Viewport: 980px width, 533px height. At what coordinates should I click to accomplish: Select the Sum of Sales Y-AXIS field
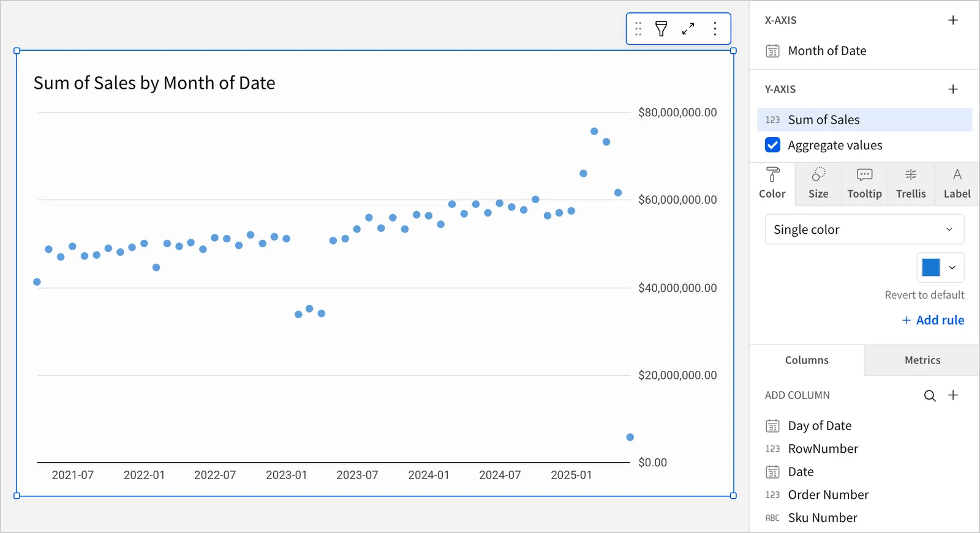point(864,120)
